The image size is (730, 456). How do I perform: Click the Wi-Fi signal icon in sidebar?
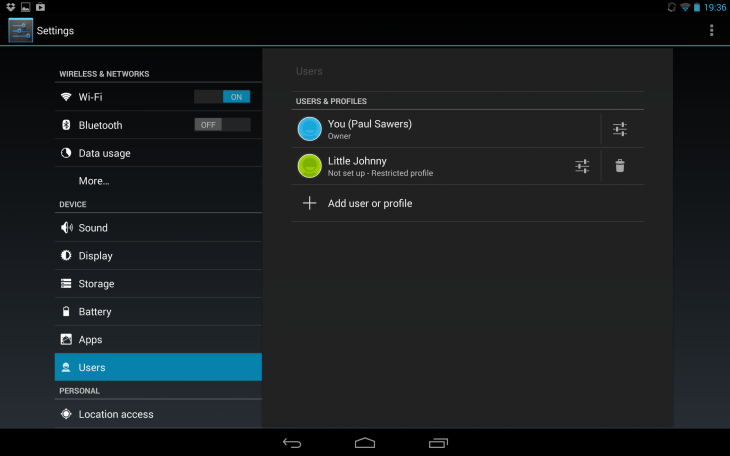pos(66,97)
